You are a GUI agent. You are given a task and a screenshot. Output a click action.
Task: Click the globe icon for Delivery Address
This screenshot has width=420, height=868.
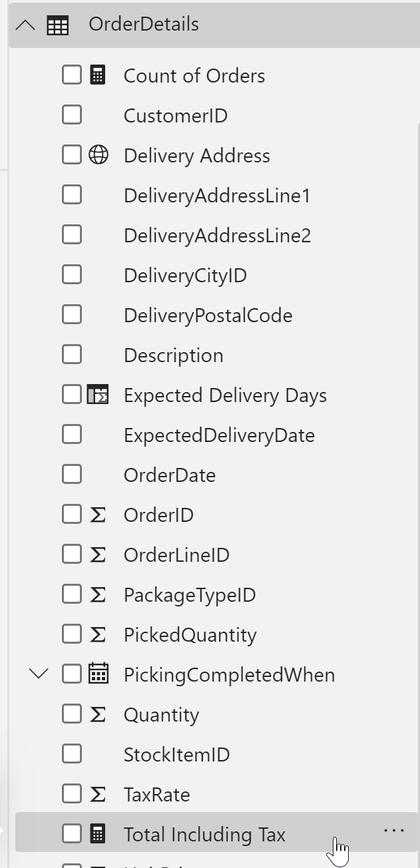coord(98,155)
